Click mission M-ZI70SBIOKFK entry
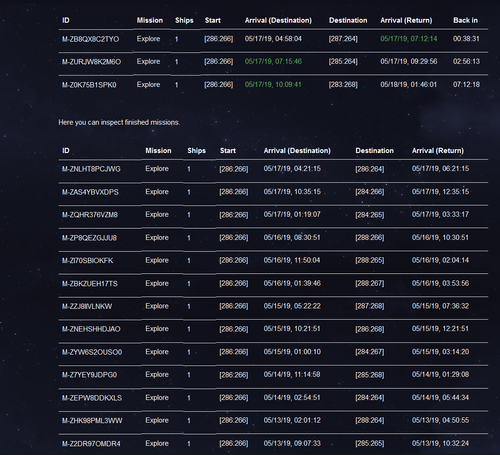 coord(87,261)
